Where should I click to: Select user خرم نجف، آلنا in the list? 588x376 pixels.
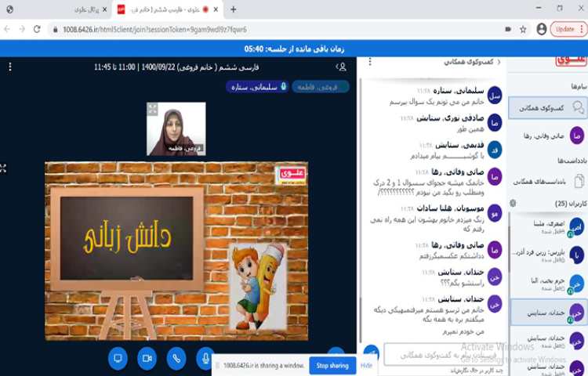pos(547,284)
